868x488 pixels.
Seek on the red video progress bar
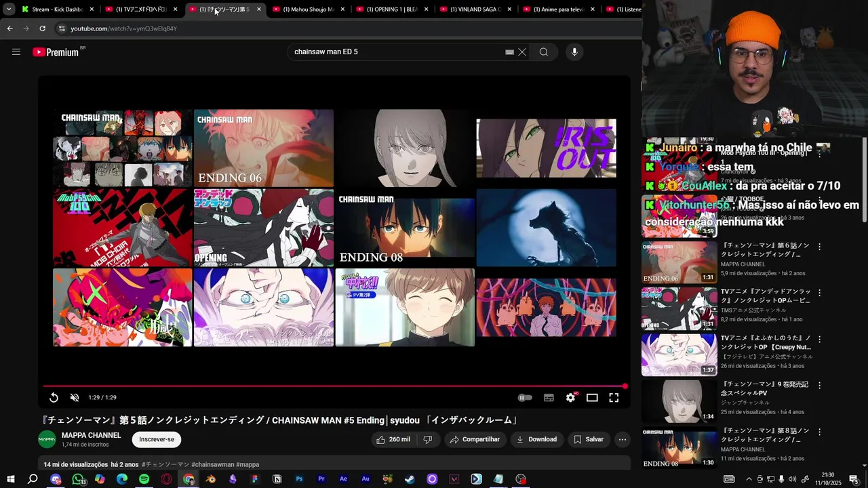click(335, 386)
